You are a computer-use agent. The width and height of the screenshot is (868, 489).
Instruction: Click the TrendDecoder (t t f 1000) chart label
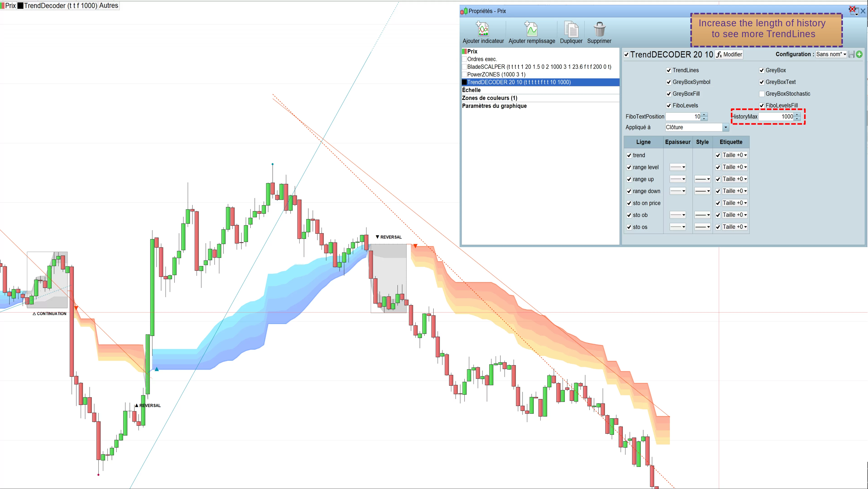click(x=61, y=6)
